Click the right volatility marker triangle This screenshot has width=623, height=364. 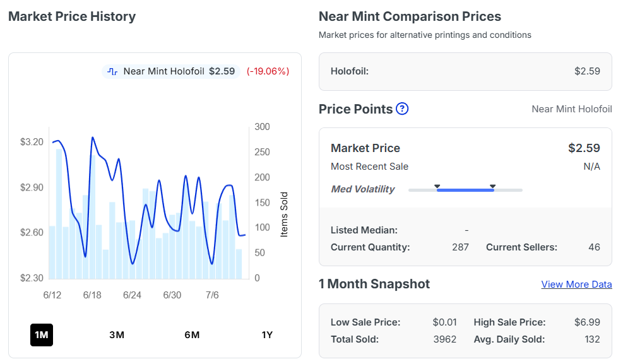click(493, 186)
